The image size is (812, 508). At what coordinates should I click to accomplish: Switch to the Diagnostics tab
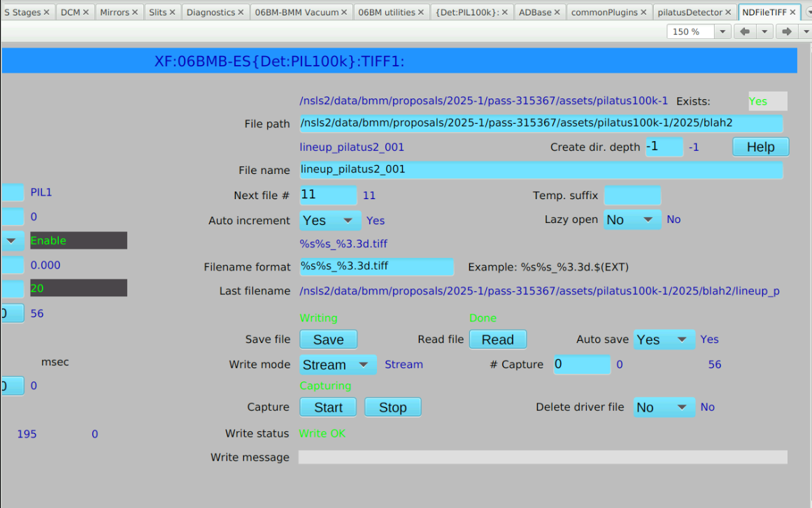point(211,12)
